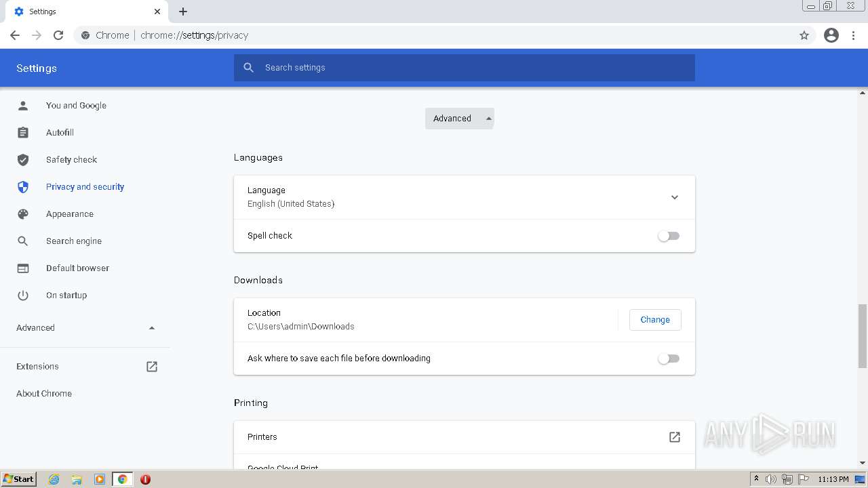Open File Explorer from the taskbar
This screenshot has width=868, height=488.
(77, 479)
